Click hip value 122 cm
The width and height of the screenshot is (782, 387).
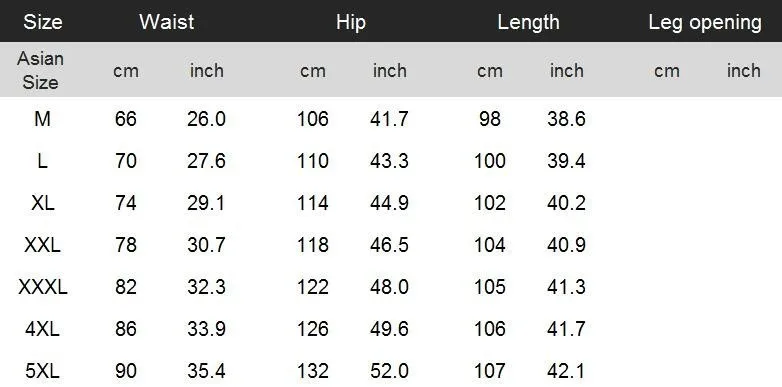coord(313,287)
